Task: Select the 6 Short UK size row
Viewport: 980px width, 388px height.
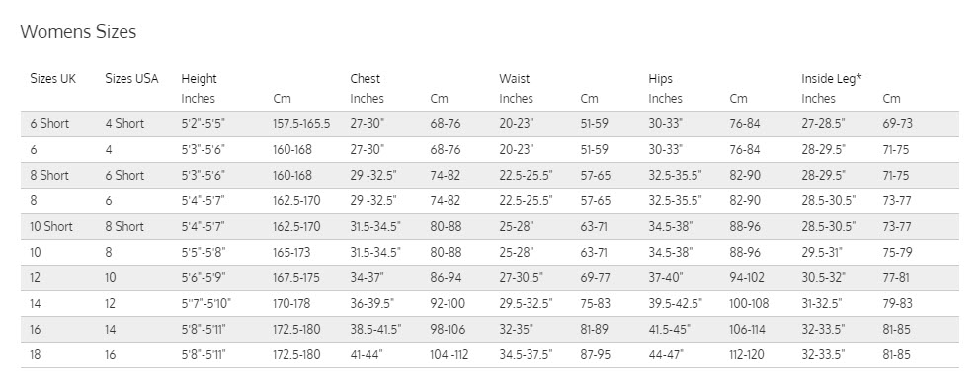Action: pyautogui.click(x=489, y=123)
